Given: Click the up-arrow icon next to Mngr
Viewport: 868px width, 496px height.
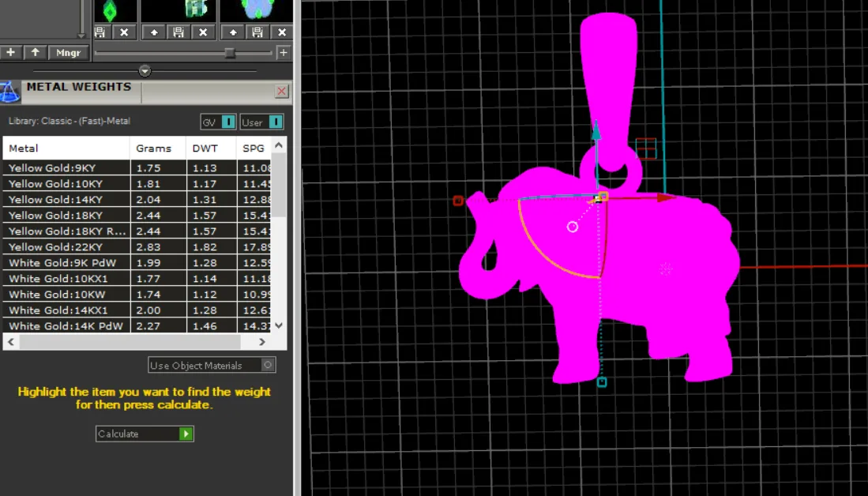Looking at the screenshot, I should pyautogui.click(x=36, y=52).
